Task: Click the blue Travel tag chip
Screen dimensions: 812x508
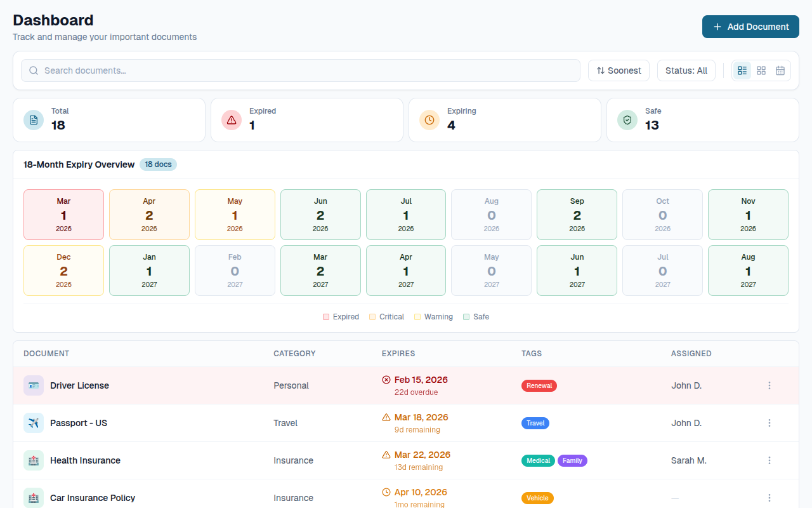Action: click(x=535, y=422)
